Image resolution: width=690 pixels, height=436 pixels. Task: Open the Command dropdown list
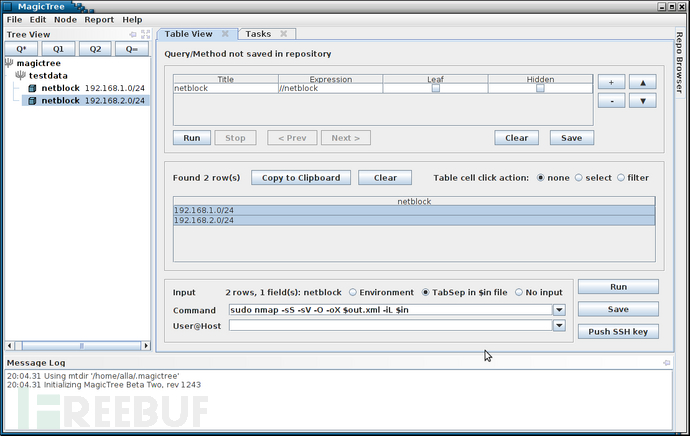pos(559,310)
